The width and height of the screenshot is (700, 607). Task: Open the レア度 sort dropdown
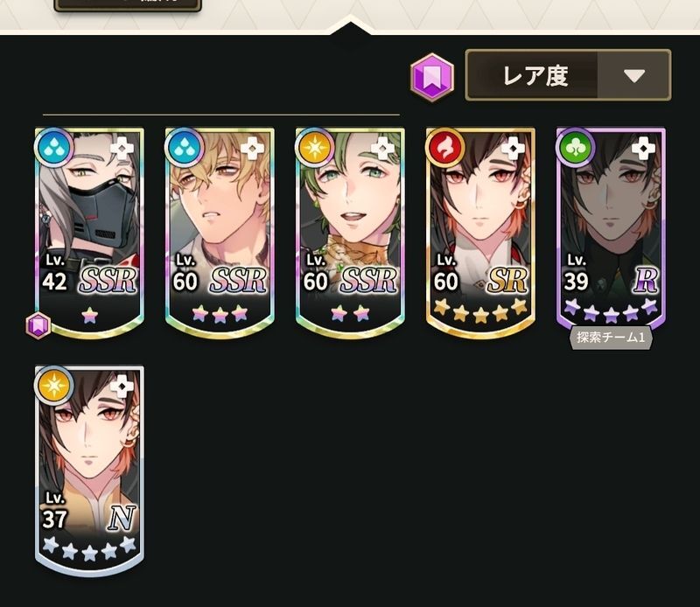(568, 75)
